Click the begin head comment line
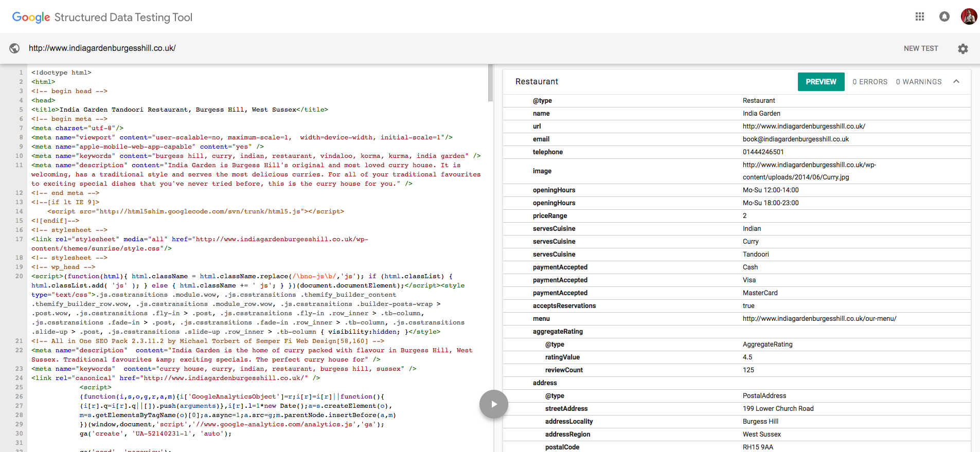 69,91
